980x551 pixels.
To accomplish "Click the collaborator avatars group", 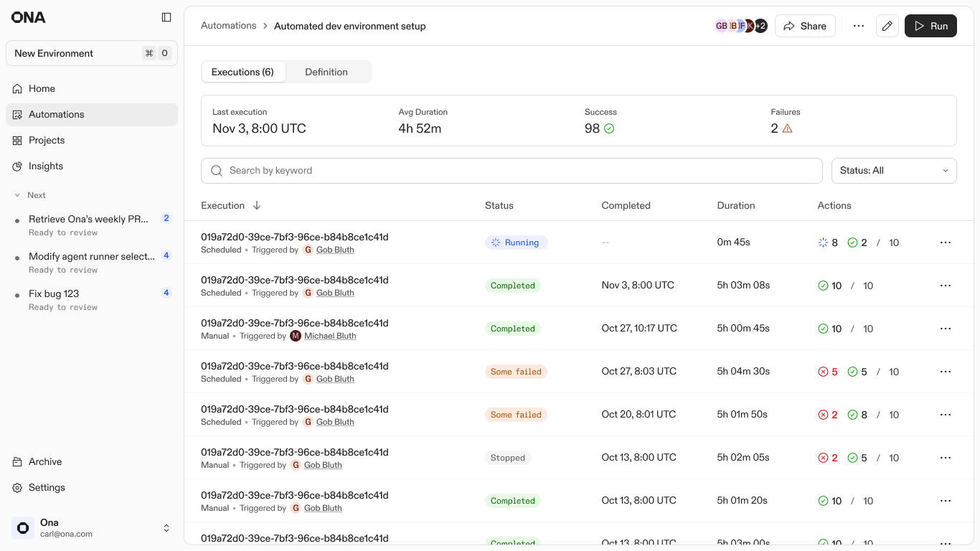I will point(740,26).
